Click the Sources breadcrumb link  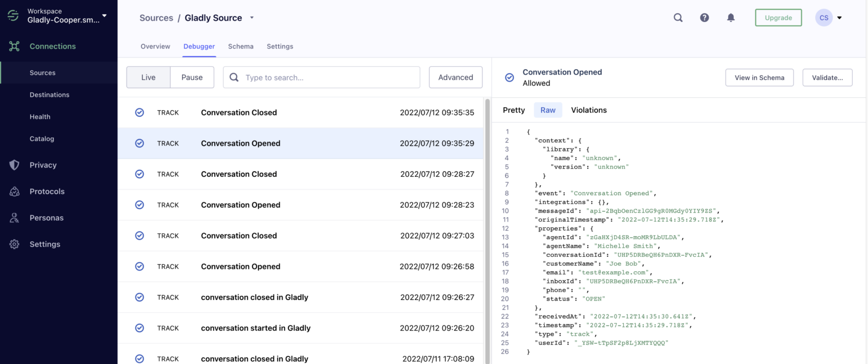click(x=156, y=18)
